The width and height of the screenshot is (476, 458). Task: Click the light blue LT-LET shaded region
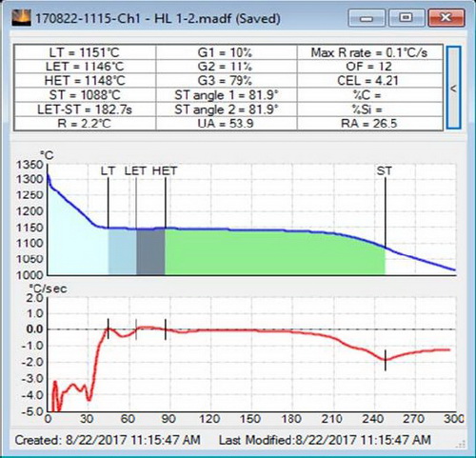(122, 251)
